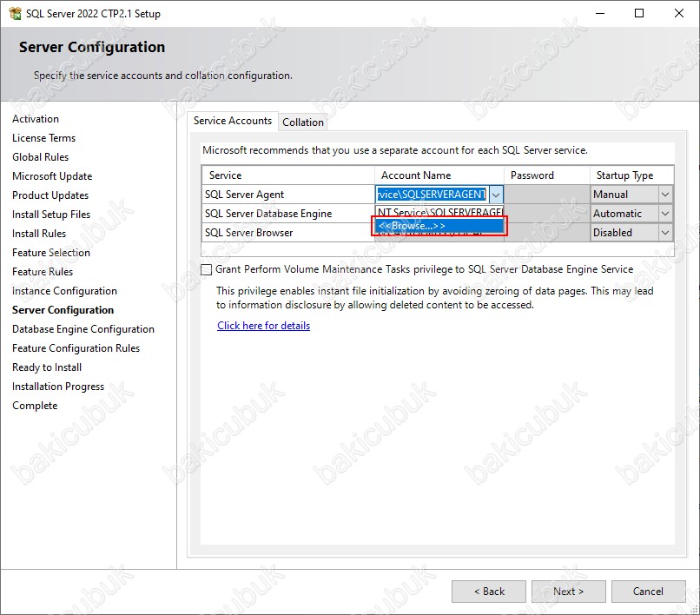This screenshot has height=615, width=700.
Task: Click Install Rules step in sidebar
Action: tap(39, 234)
